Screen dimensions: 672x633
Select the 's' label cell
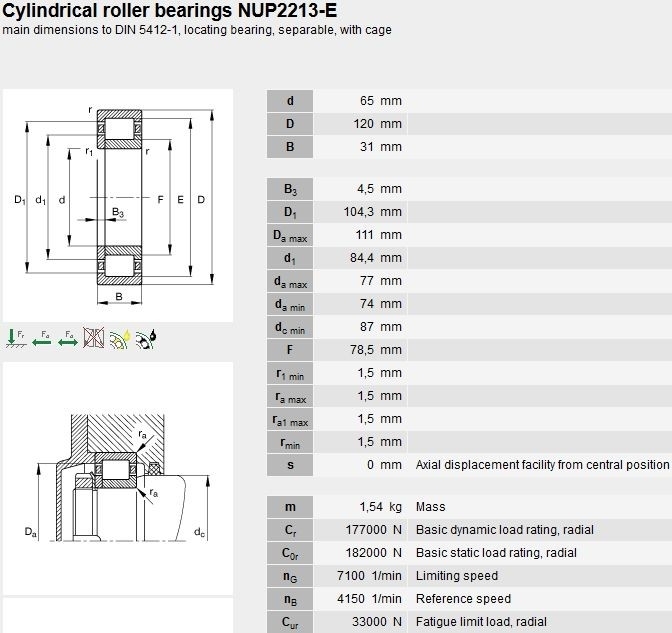point(290,465)
